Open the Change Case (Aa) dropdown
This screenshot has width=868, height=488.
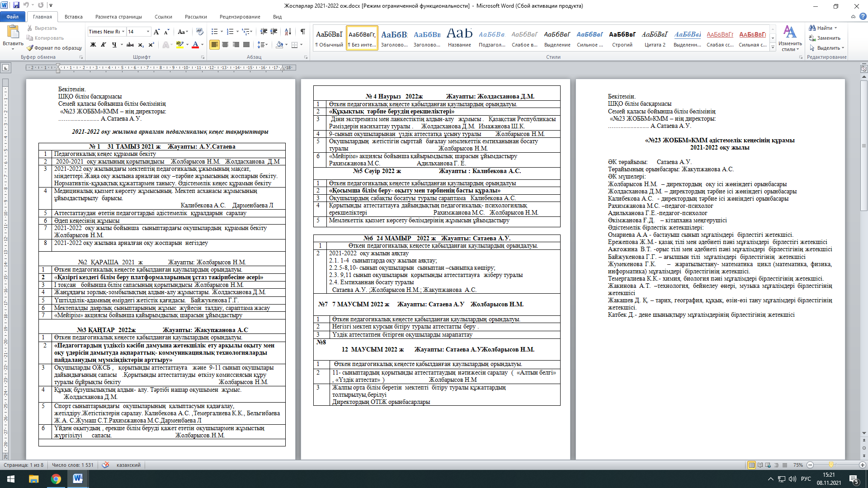[x=183, y=32]
